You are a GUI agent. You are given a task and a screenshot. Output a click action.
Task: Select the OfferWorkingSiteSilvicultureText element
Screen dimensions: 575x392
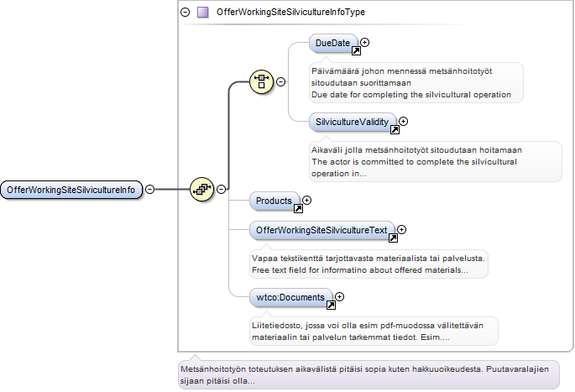(322, 230)
